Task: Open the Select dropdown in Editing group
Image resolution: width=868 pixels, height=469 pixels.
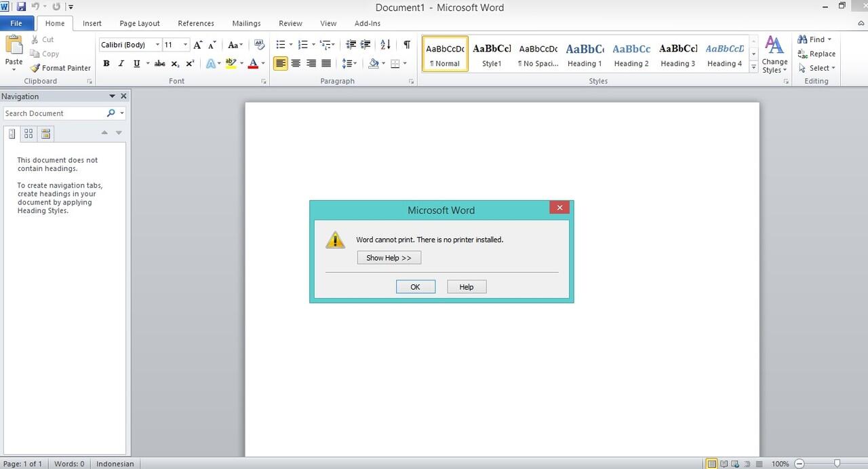Action: (817, 68)
